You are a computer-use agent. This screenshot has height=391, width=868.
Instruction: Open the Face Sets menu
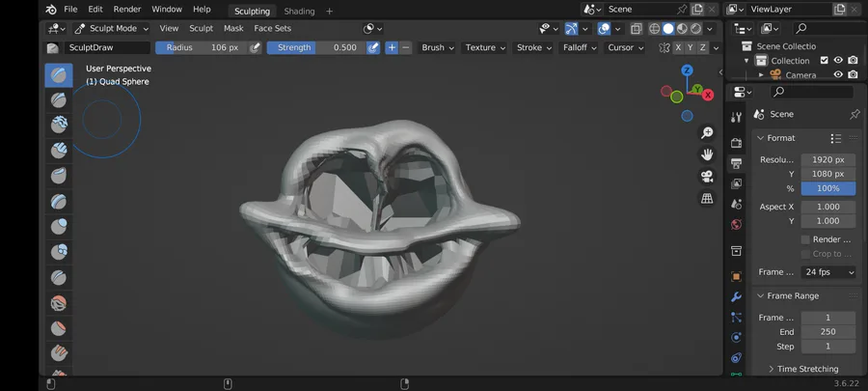(x=272, y=29)
